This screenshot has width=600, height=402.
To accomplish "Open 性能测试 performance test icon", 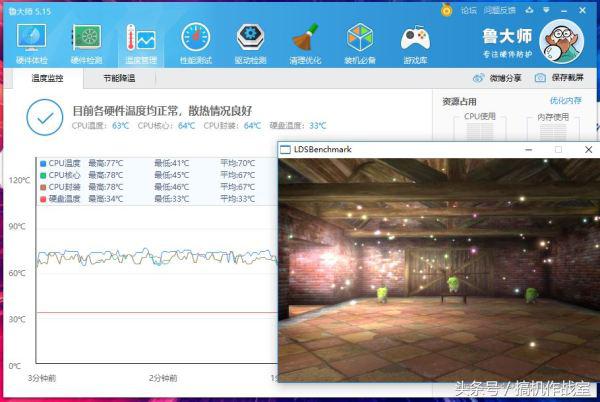I will pyautogui.click(x=196, y=44).
